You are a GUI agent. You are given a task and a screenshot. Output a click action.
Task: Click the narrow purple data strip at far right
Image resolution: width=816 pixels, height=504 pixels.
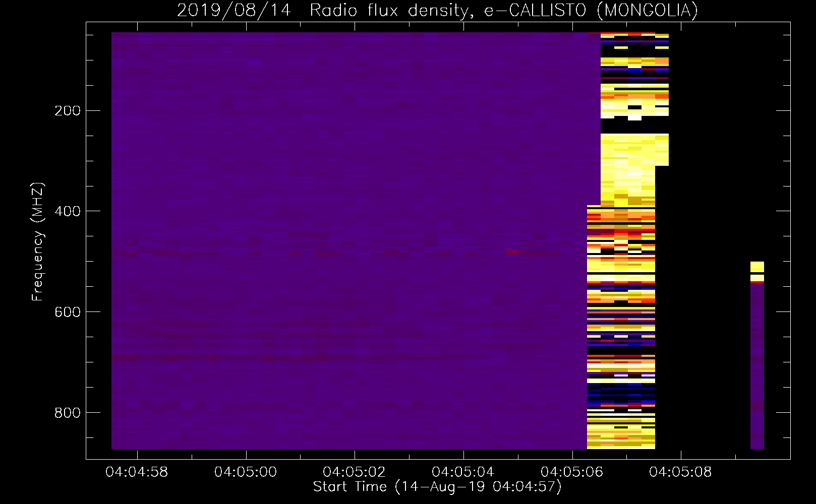point(757,365)
